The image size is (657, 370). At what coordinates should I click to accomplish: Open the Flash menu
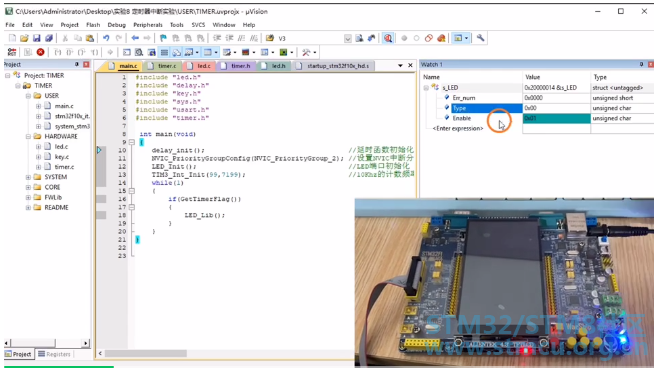(x=93, y=25)
